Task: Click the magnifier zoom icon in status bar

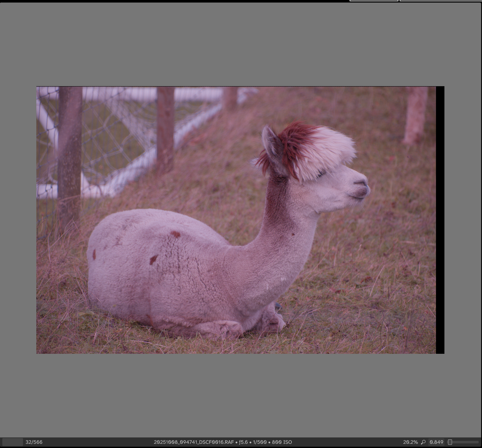Action: click(423, 442)
